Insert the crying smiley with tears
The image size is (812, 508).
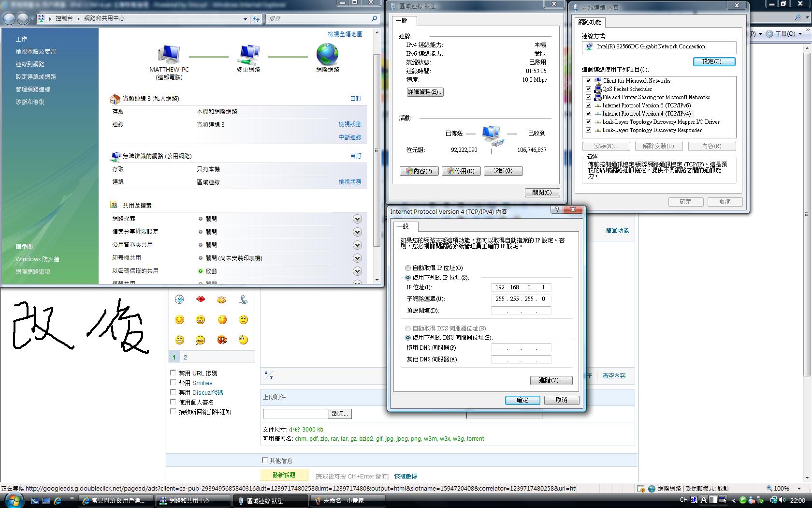(201, 340)
